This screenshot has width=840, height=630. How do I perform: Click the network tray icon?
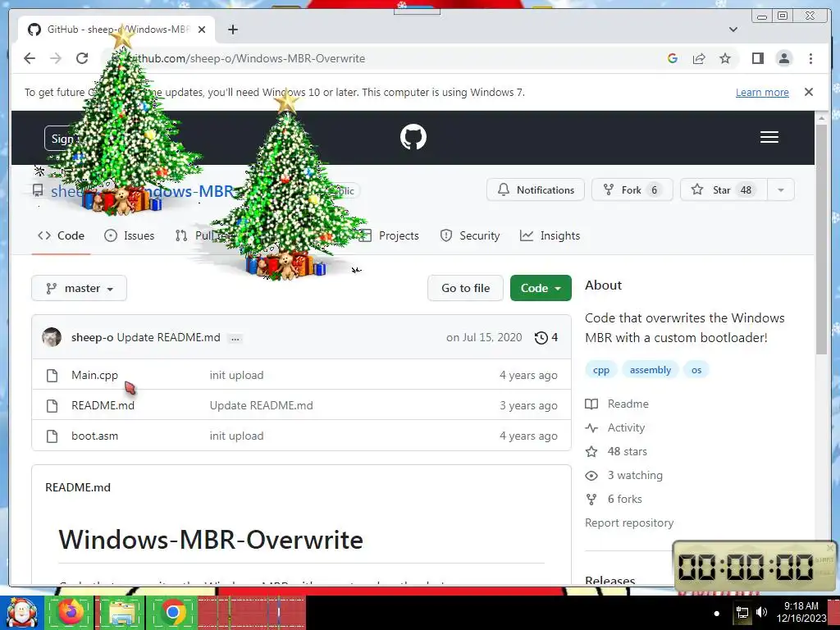tap(742, 612)
